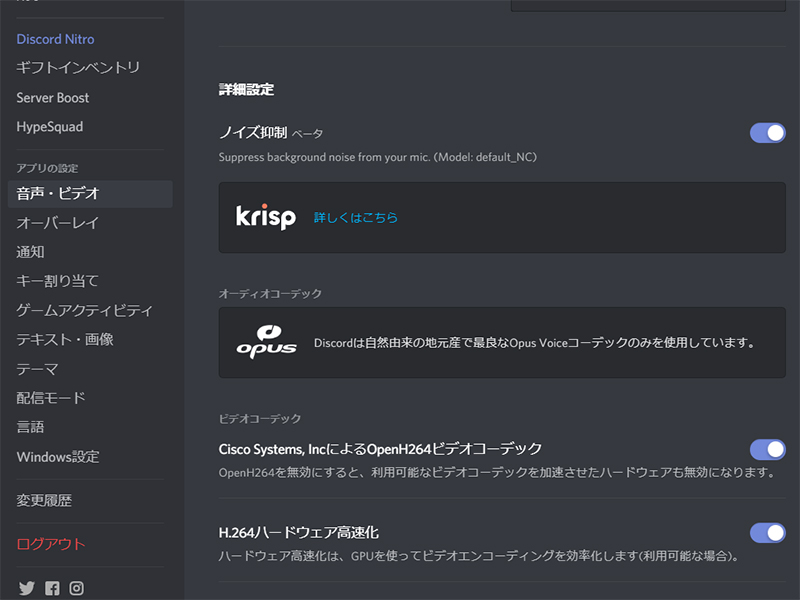Turn off the OpenH264 video codec toggle
Screen dimensions: 800x600
766,450
